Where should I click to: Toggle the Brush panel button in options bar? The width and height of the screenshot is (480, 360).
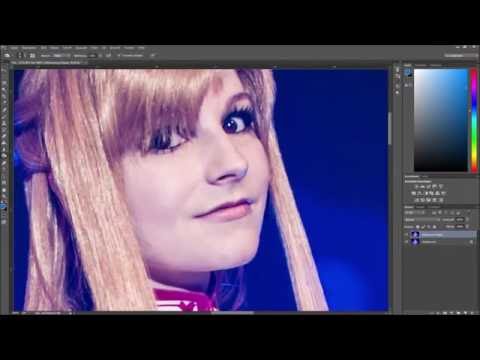(x=32, y=55)
